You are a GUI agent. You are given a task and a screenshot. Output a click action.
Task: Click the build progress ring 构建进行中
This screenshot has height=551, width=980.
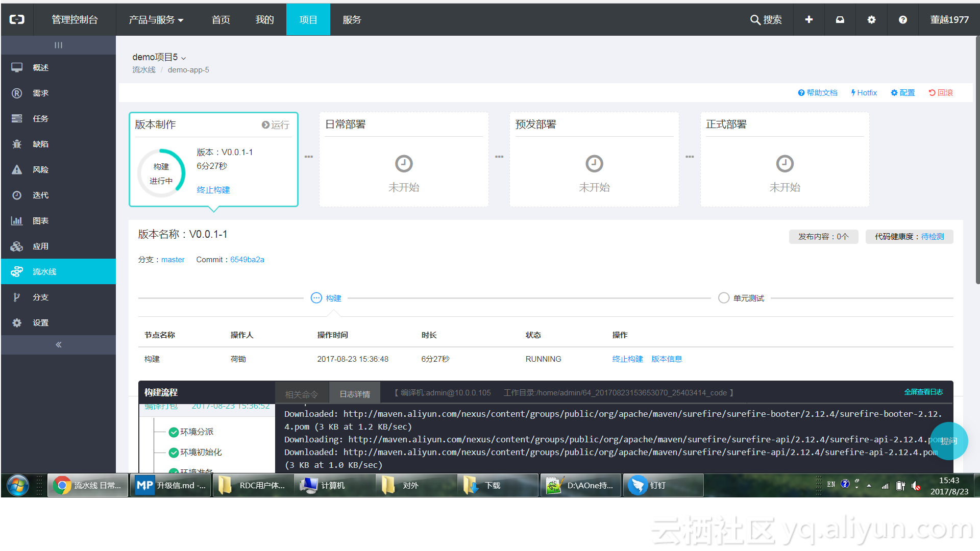[161, 173]
